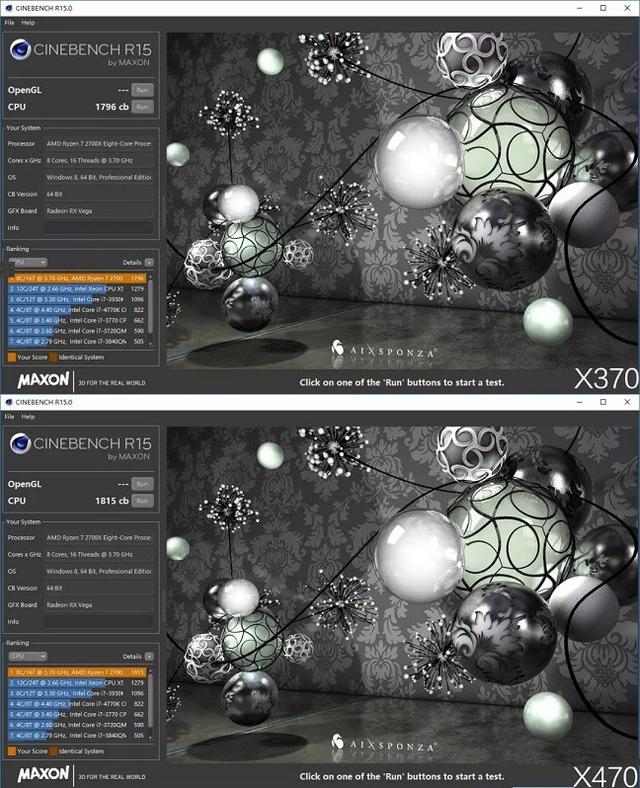
Task: Open the Help menu in the bottom window
Action: tap(27, 415)
